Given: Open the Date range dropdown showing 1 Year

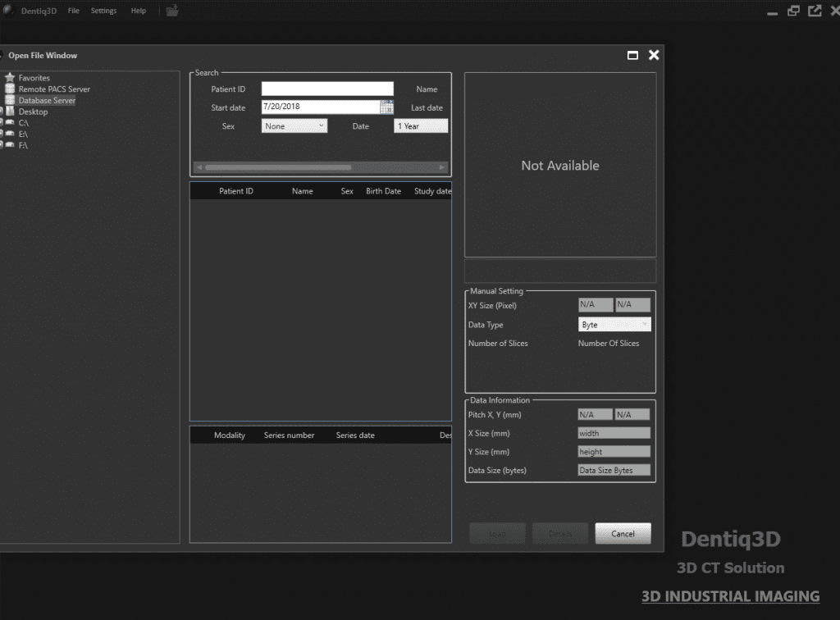Looking at the screenshot, I should [420, 126].
